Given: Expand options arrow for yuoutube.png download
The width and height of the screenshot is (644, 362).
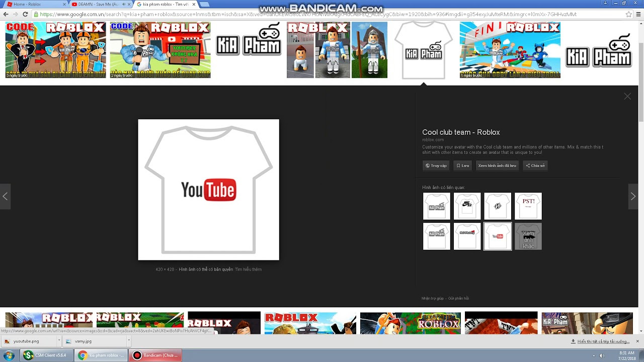Looking at the screenshot, I should point(59,341).
